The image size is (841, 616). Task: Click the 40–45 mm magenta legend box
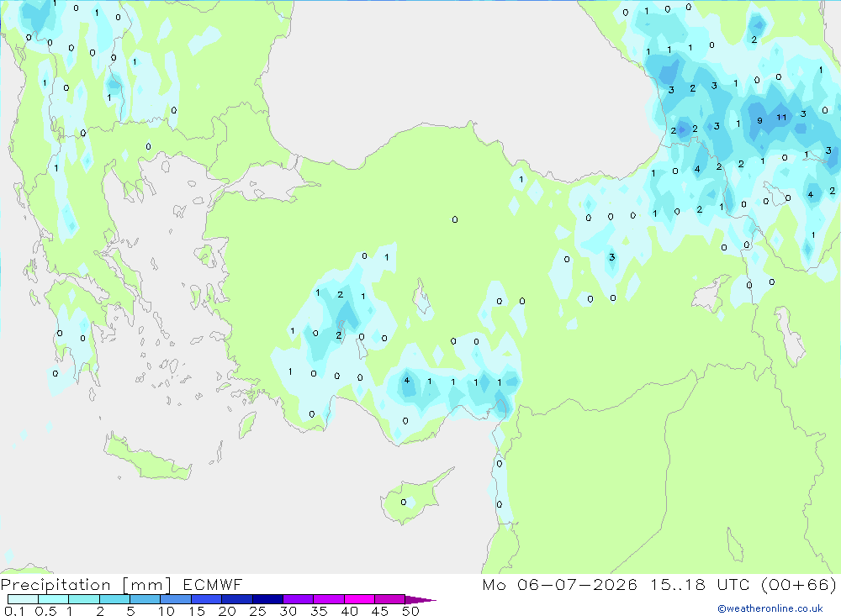(x=359, y=599)
